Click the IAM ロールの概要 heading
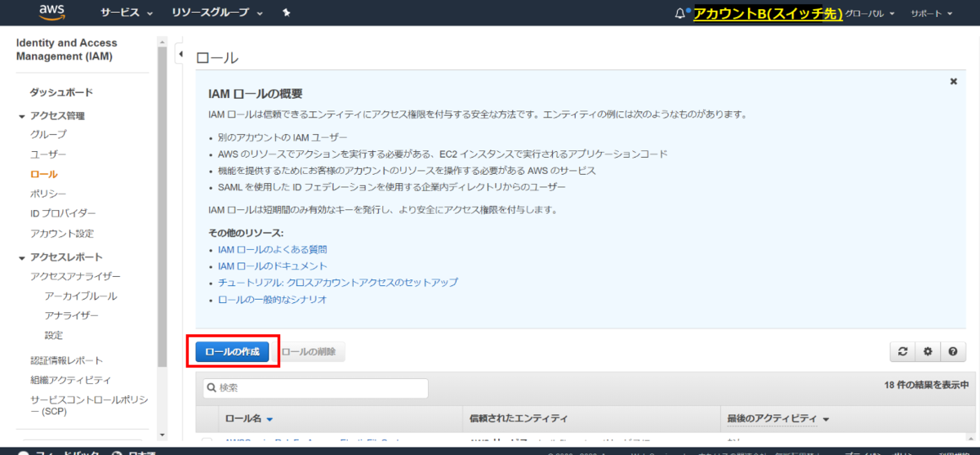 pos(256,94)
